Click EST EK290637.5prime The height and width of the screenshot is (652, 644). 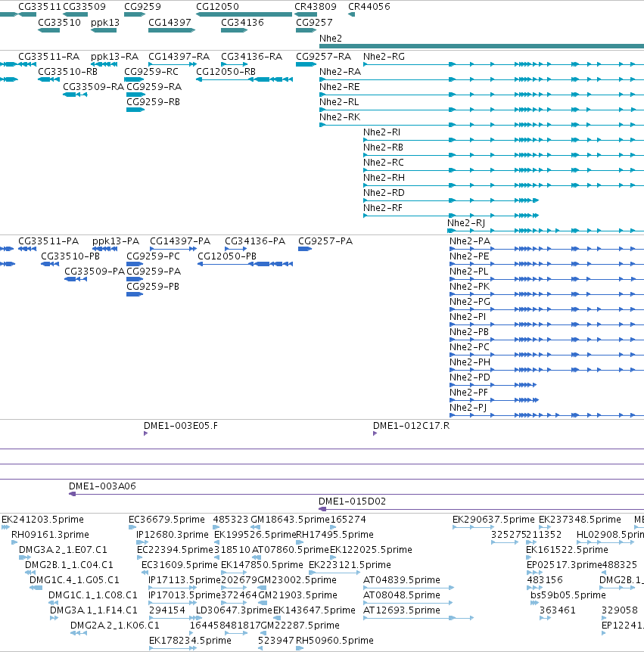point(493,520)
